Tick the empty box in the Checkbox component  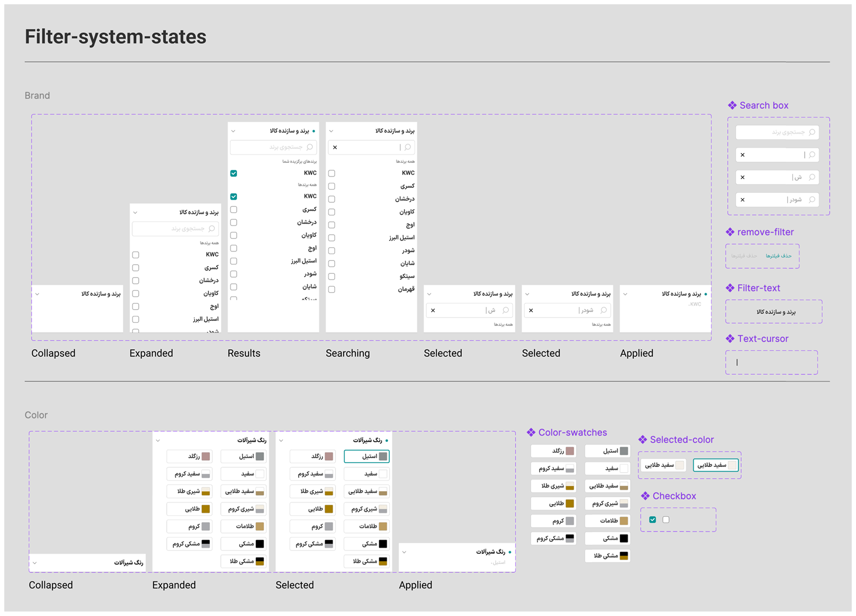coord(666,520)
